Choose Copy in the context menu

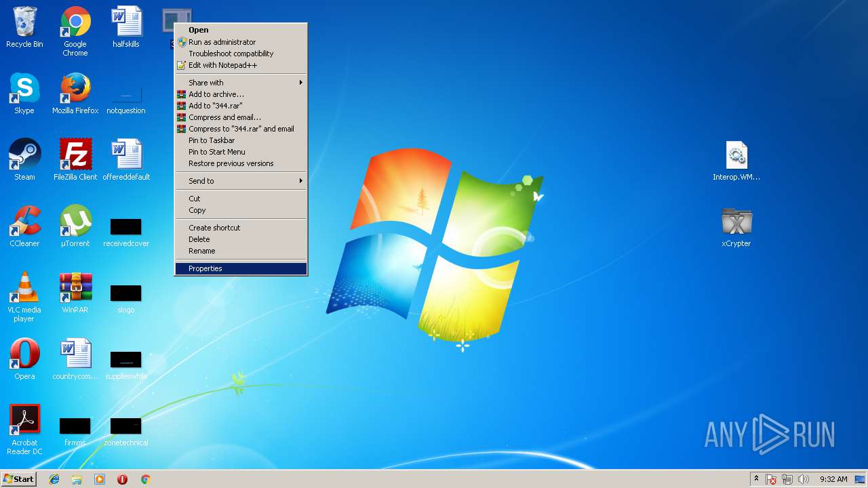tap(241, 210)
